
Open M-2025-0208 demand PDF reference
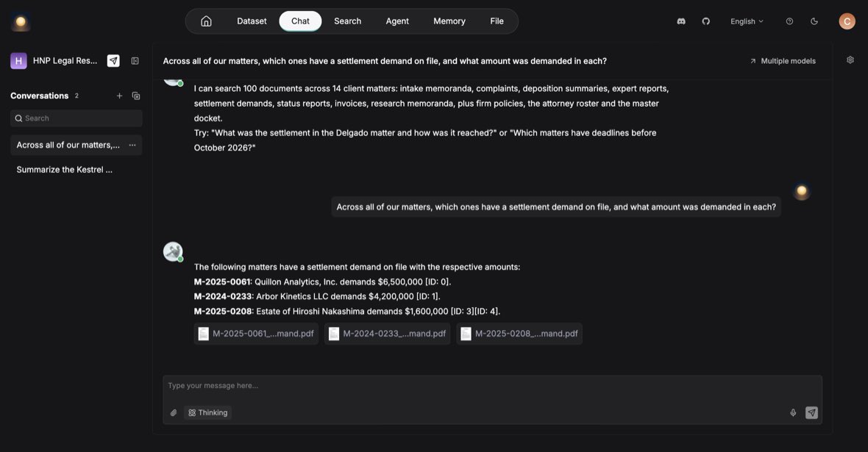click(519, 334)
